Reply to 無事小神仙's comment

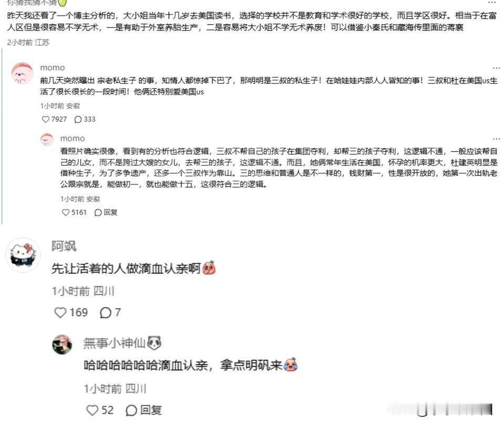tap(143, 410)
